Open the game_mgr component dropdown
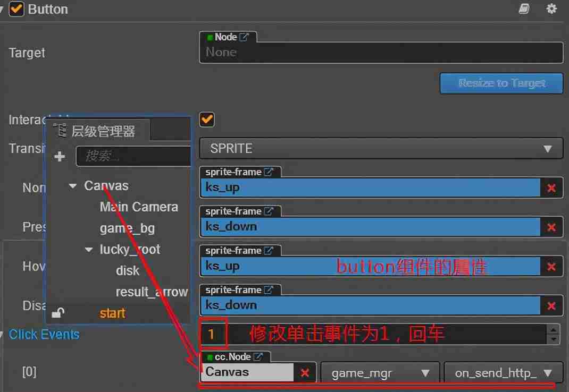569x392 pixels. [380, 373]
